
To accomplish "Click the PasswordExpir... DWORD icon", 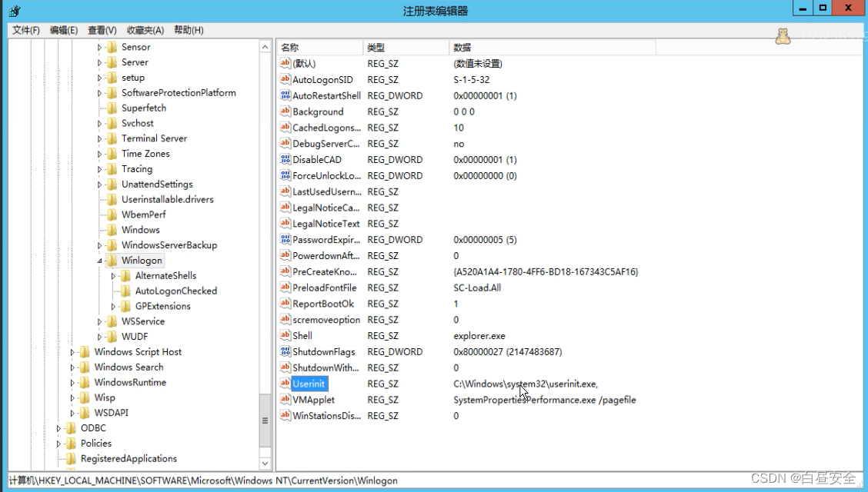I will pyautogui.click(x=285, y=239).
